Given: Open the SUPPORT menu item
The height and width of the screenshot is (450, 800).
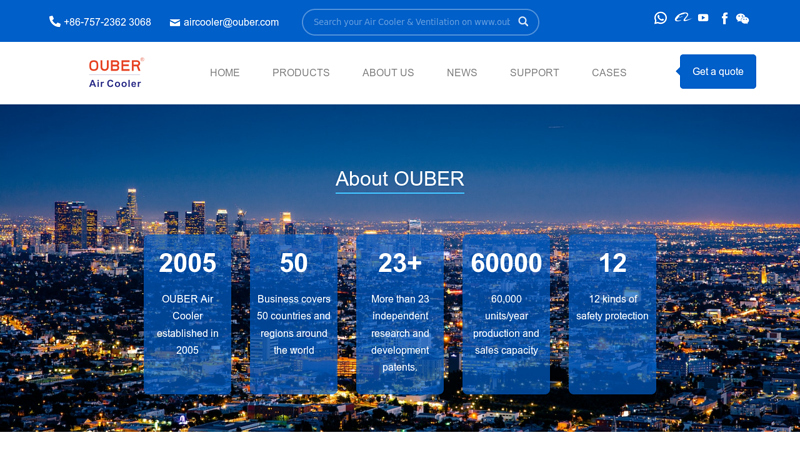Looking at the screenshot, I should [534, 72].
